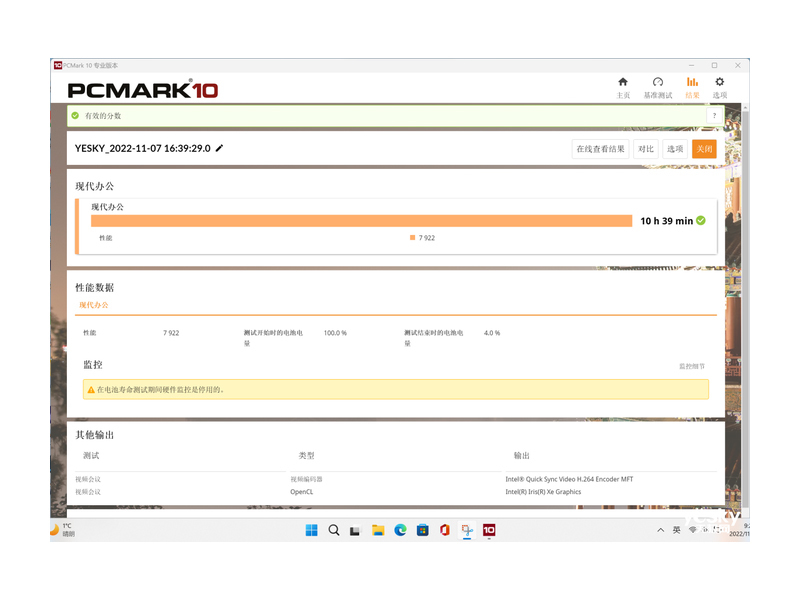Open the Windows Start menu
Image resolution: width=800 pixels, height=600 pixels.
pyautogui.click(x=311, y=530)
